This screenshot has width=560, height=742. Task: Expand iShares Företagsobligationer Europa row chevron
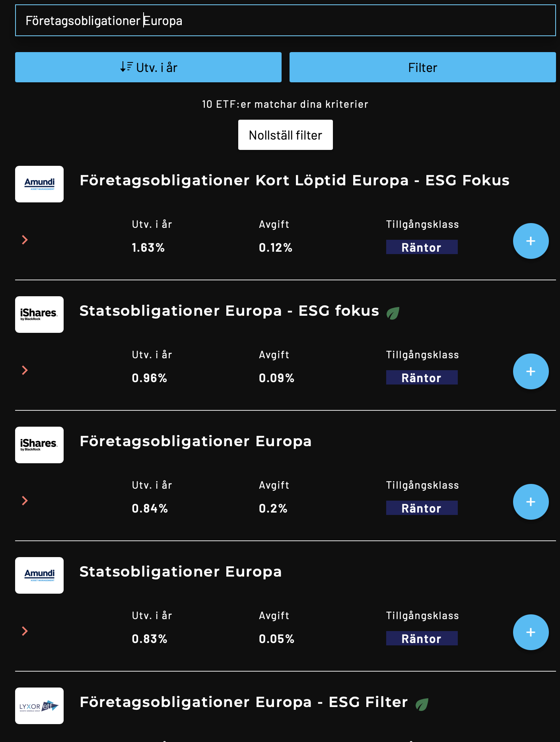25,501
